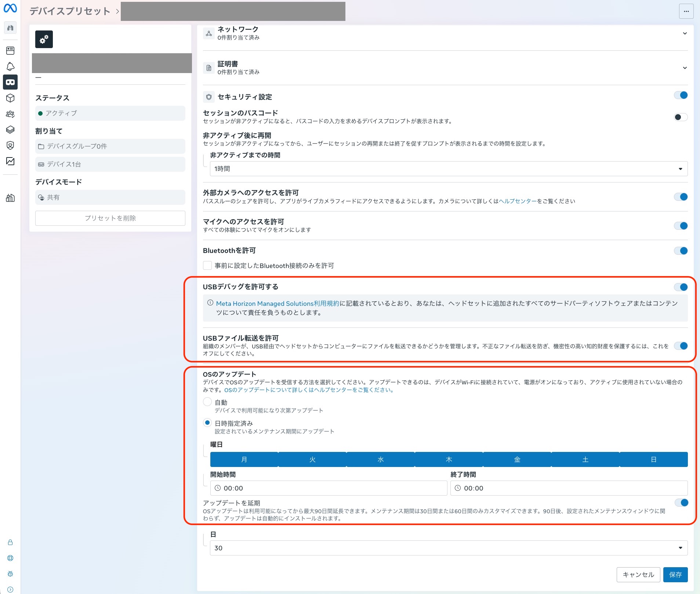Image resolution: width=700 pixels, height=594 pixels.
Task: Select the 自動 update radio option
Action: click(x=207, y=402)
